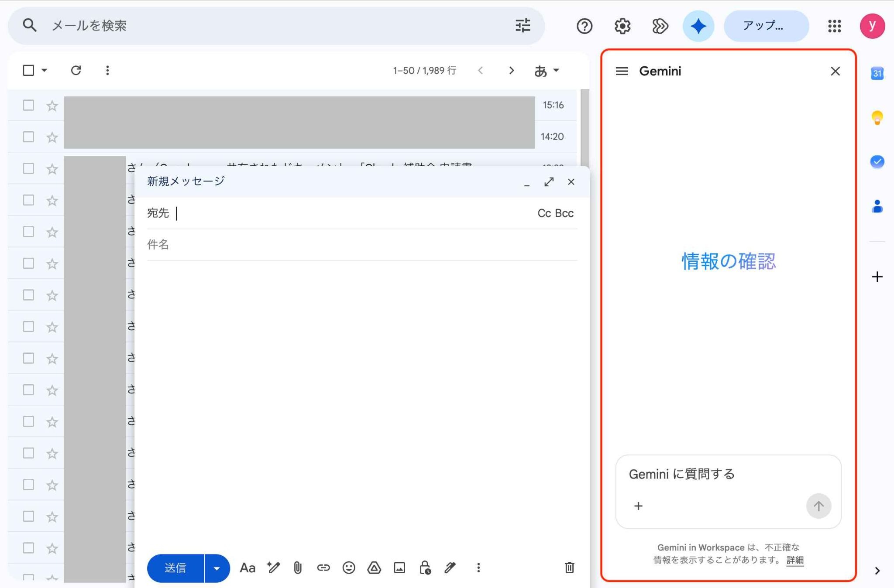Star the 15:16 email
Viewport: 894px width, 588px height.
(52, 106)
